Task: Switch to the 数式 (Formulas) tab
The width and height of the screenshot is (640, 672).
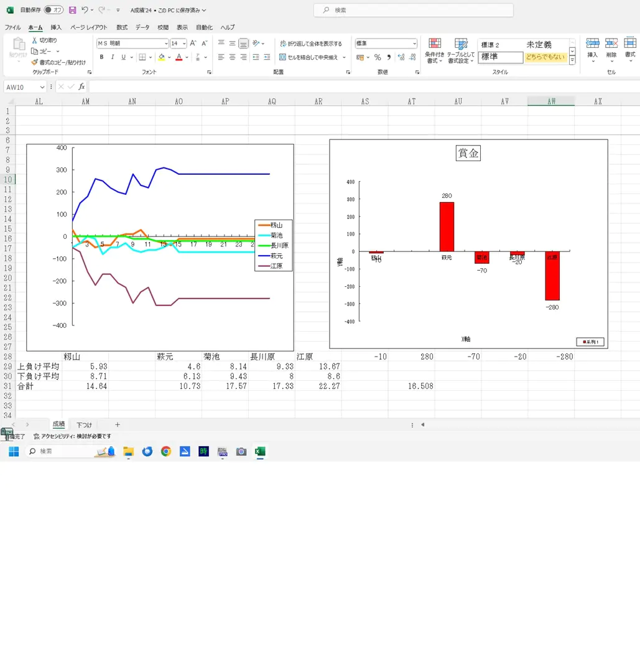Action: [122, 27]
